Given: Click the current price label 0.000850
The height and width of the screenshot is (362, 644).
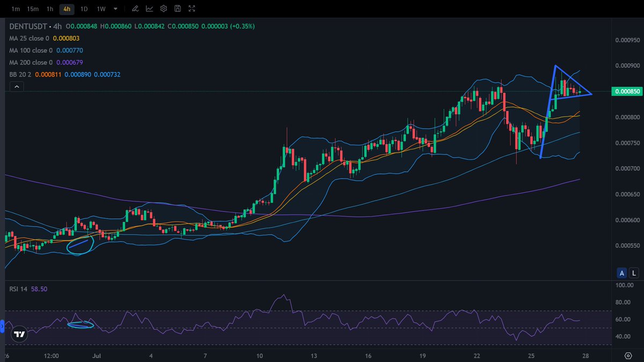Looking at the screenshot, I should pyautogui.click(x=626, y=92).
